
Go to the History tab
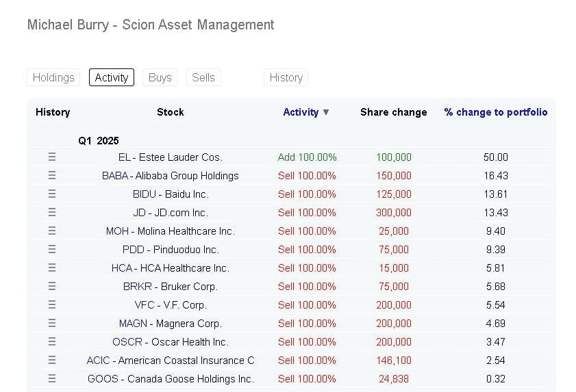click(x=286, y=77)
